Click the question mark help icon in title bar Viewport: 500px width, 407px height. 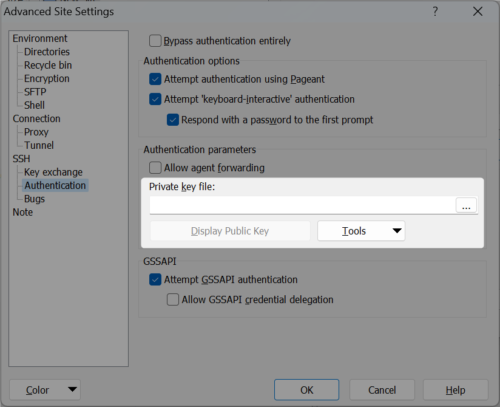(x=435, y=12)
